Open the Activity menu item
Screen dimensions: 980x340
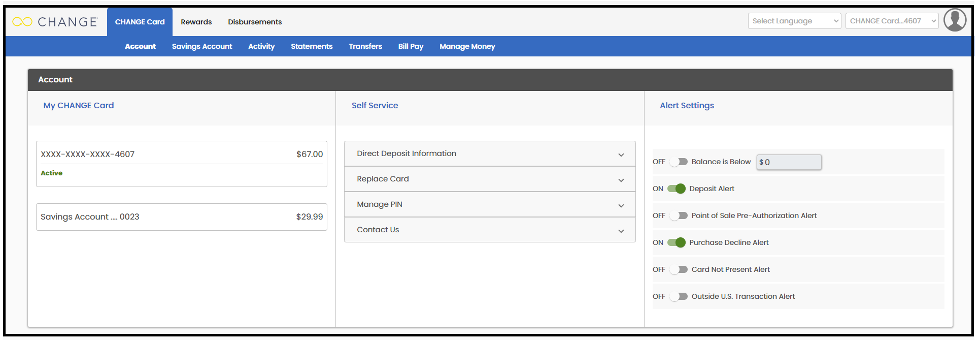coord(261,46)
